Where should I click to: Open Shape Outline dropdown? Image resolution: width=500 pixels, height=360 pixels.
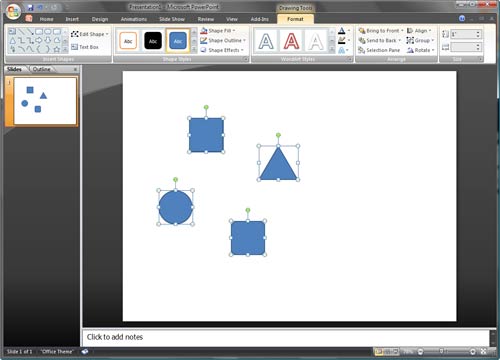(x=223, y=40)
